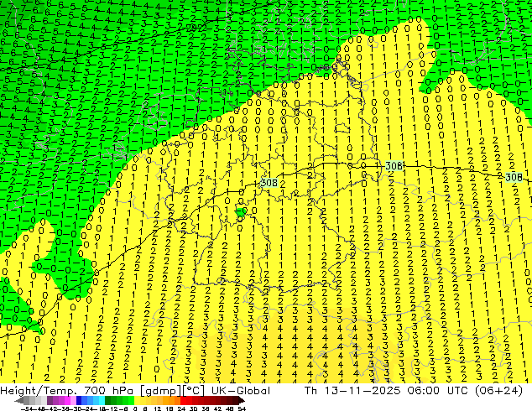Screen dimensions: 532x411
Task: Click the legend scale value 12
Action: [158, 408]
